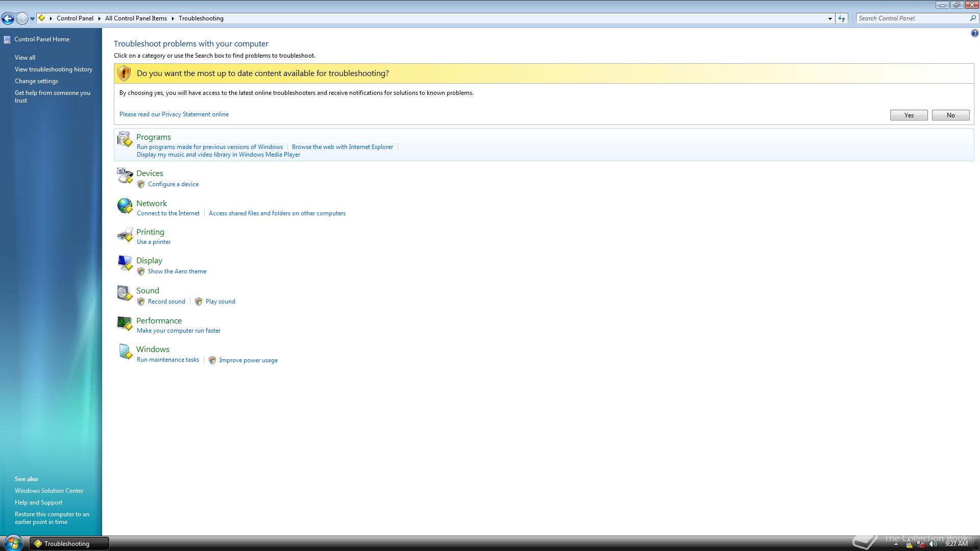The width and height of the screenshot is (980, 551).
Task: Click the shield icon beside Play sound
Action: (199, 302)
